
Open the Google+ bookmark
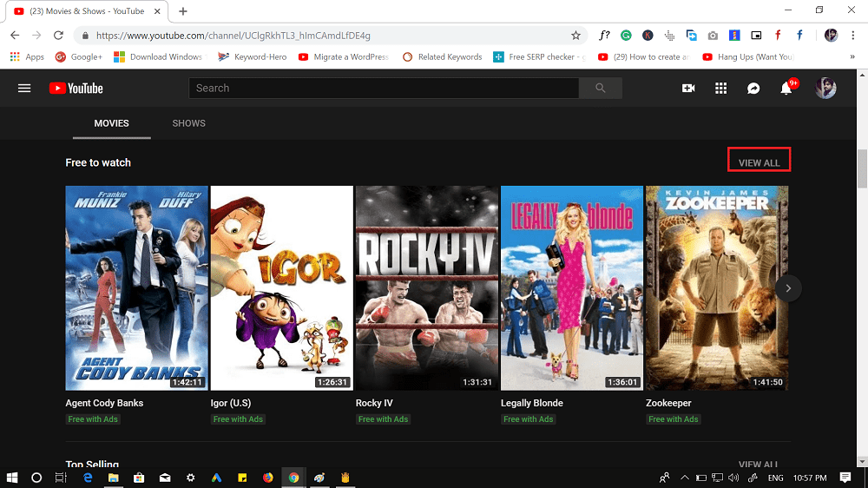79,56
